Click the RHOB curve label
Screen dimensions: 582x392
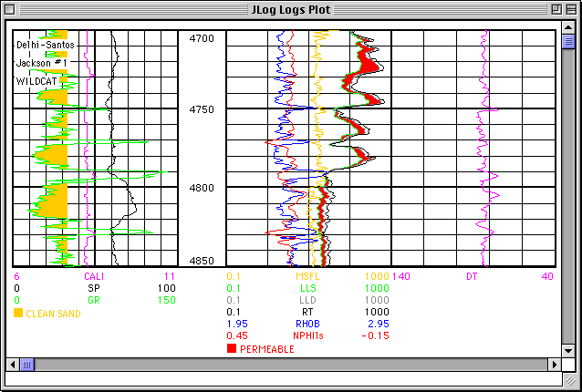(x=307, y=324)
